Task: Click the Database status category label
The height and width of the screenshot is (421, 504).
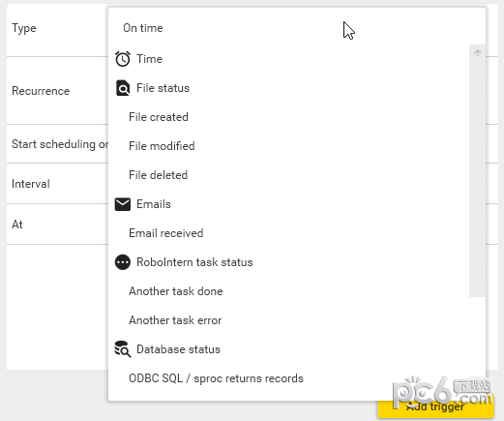Action: click(178, 349)
